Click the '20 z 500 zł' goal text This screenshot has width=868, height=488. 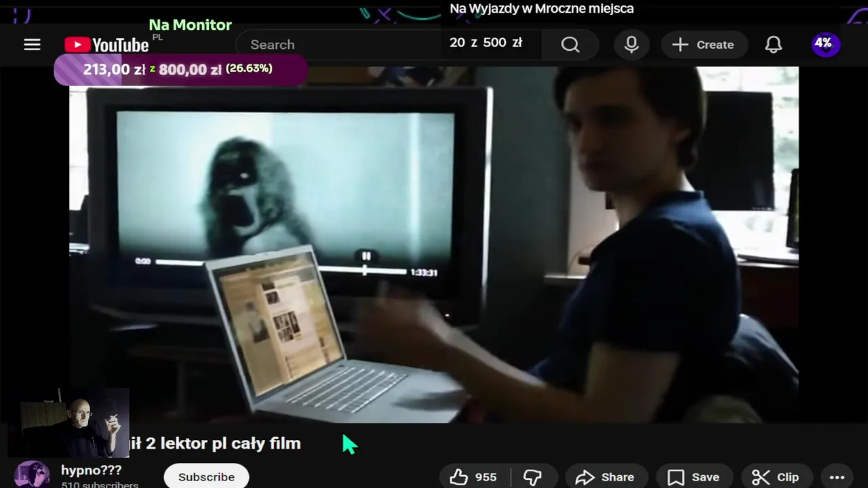486,43
